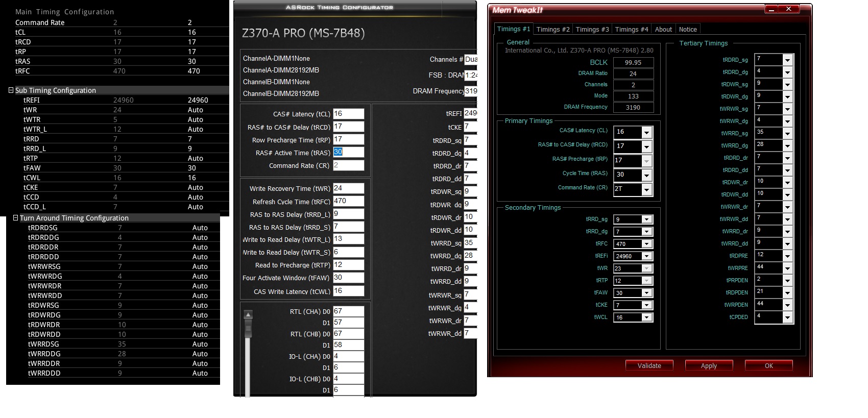Open the tFAW dropdown in Mem TweakIt
868x418 pixels.
(x=646, y=293)
